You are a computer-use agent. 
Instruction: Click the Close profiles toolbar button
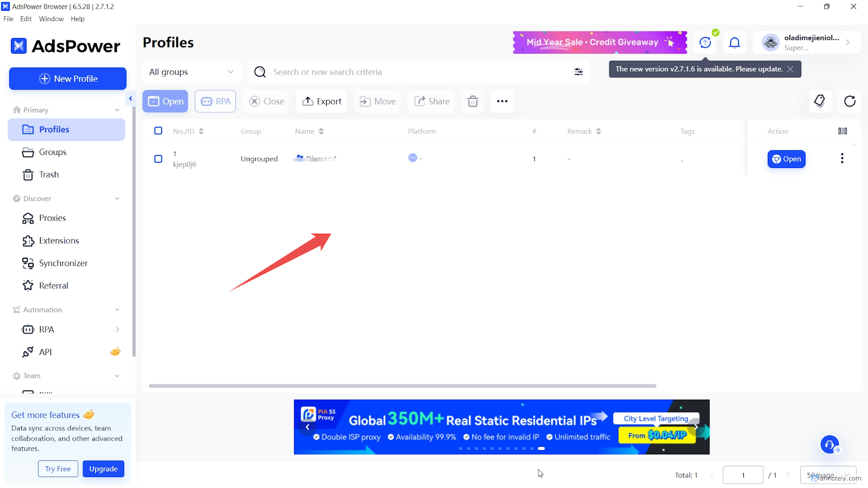coord(266,101)
